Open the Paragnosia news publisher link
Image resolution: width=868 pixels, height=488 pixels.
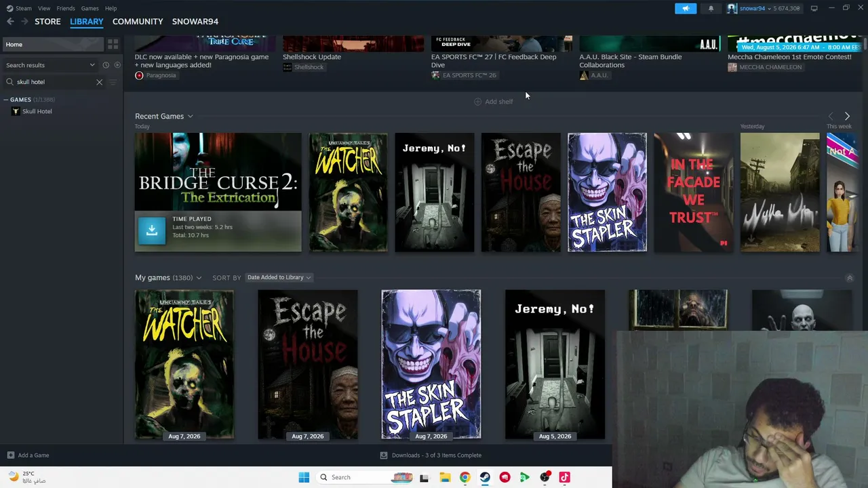(x=155, y=75)
